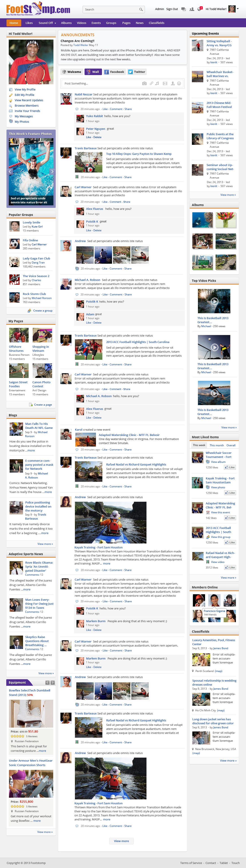
Task: Click the My Photos icon
Action: 11,121
